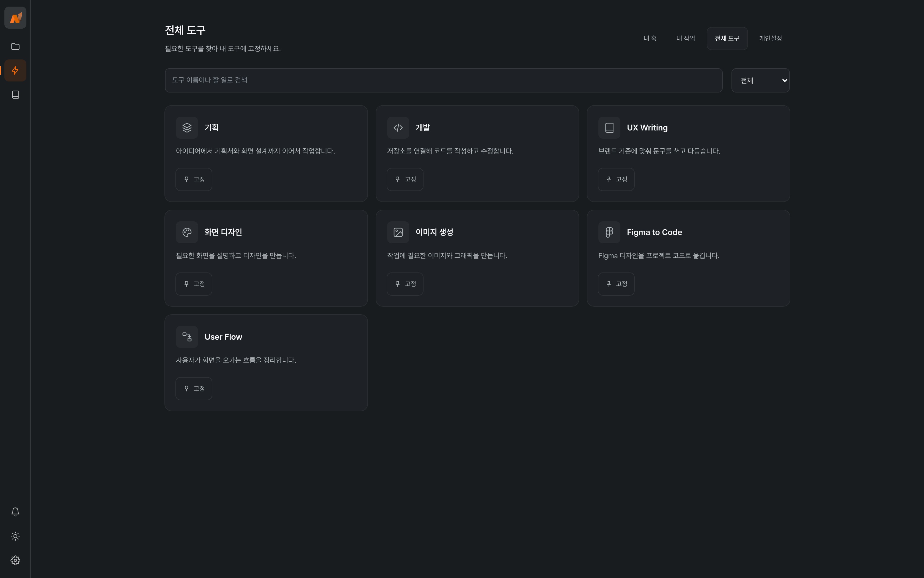Click the picture icon on 이미지 생성 card
The height and width of the screenshot is (578, 924).
point(398,232)
